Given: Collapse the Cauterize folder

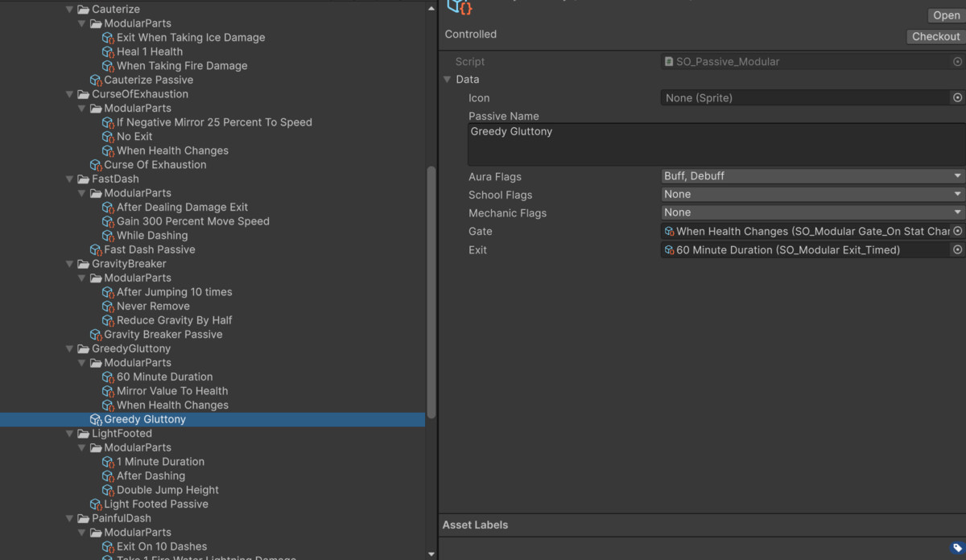Looking at the screenshot, I should [70, 10].
